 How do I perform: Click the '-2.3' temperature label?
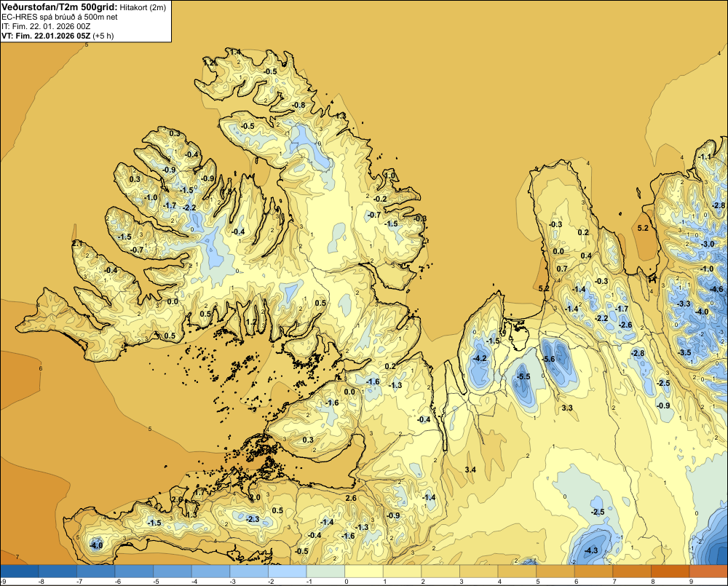[253, 519]
